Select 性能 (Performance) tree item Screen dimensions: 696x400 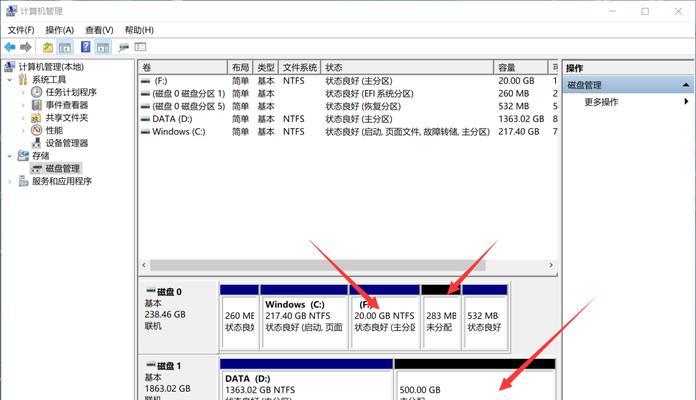coord(53,130)
